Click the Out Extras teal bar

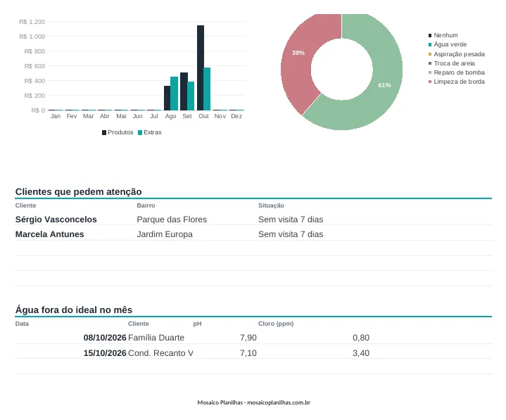pos(207,89)
